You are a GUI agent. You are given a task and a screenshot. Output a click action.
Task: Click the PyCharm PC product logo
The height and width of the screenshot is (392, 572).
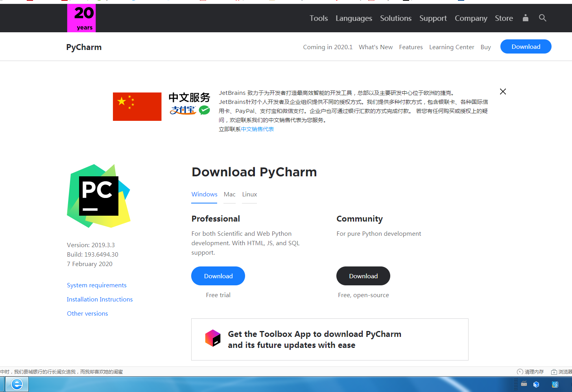(x=99, y=196)
